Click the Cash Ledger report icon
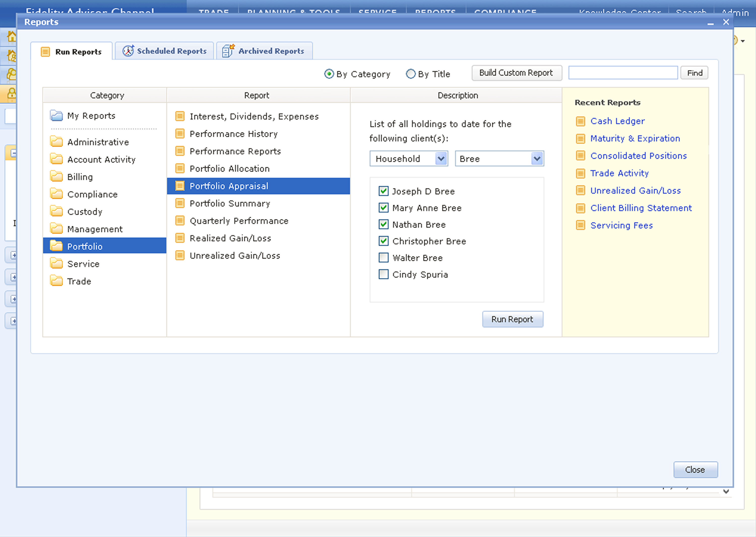This screenshot has height=537, width=756. point(580,121)
